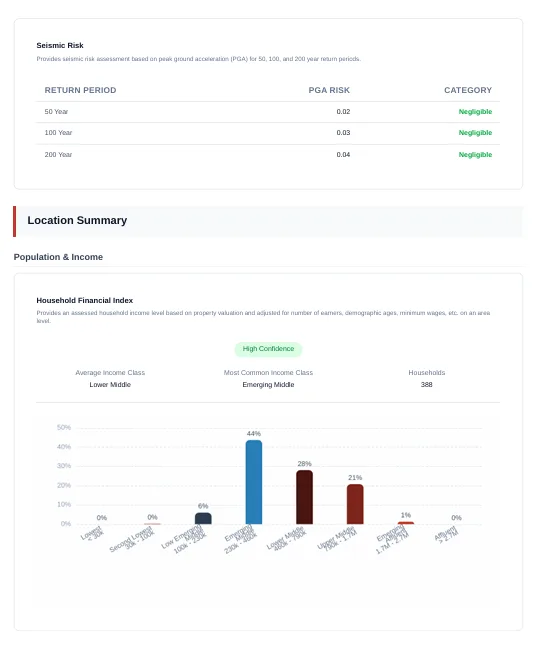Click the 0.04 PGA risk value

point(343,155)
